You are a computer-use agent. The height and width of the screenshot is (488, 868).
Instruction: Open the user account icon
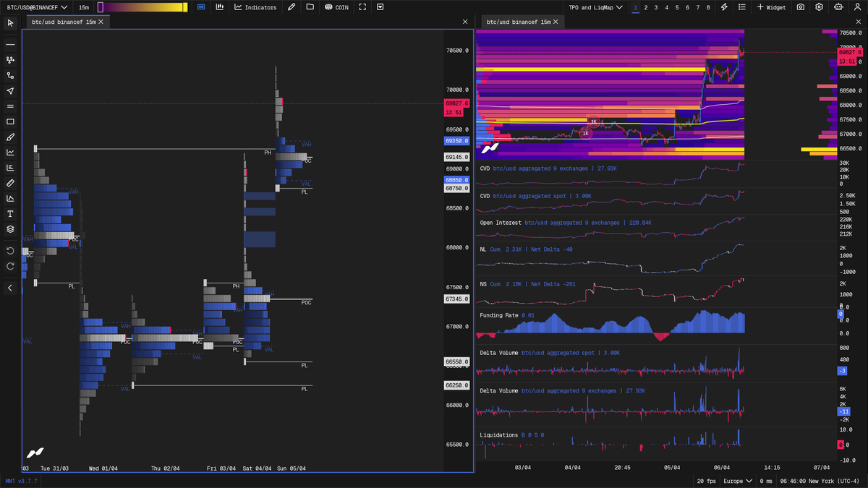[x=856, y=7]
